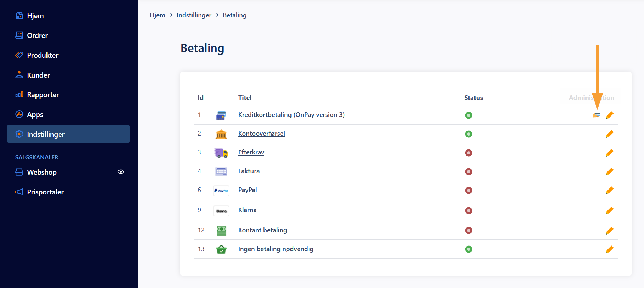The height and width of the screenshot is (288, 644).
Task: Click the Status column header
Action: coord(473,98)
